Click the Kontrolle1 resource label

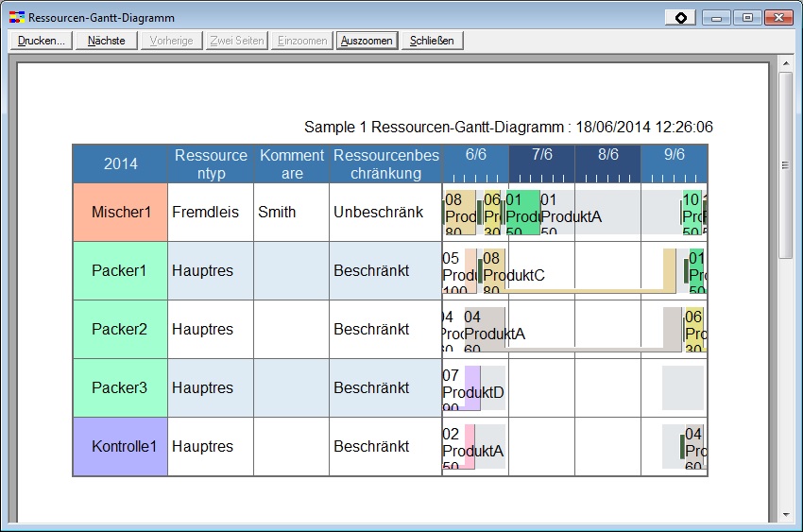click(x=120, y=446)
